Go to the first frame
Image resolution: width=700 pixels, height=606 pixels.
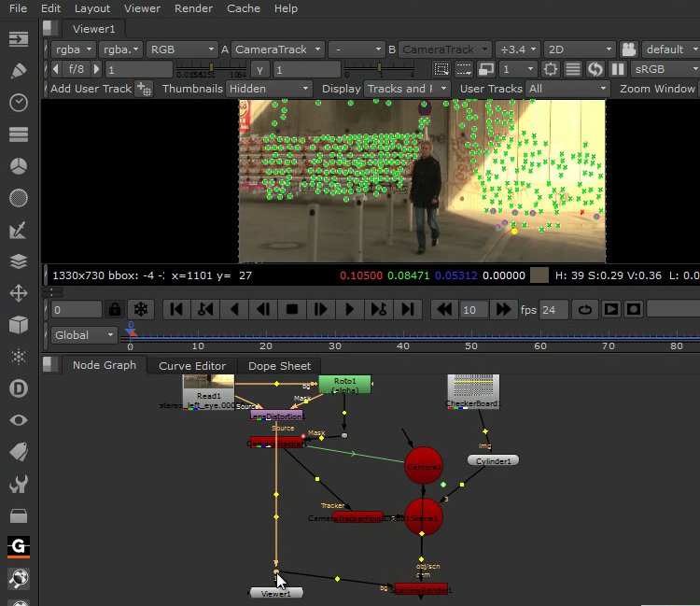[x=175, y=309]
